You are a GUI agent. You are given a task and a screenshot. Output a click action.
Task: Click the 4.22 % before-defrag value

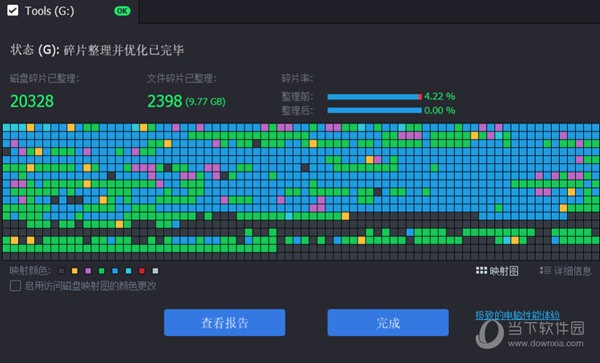[440, 96]
